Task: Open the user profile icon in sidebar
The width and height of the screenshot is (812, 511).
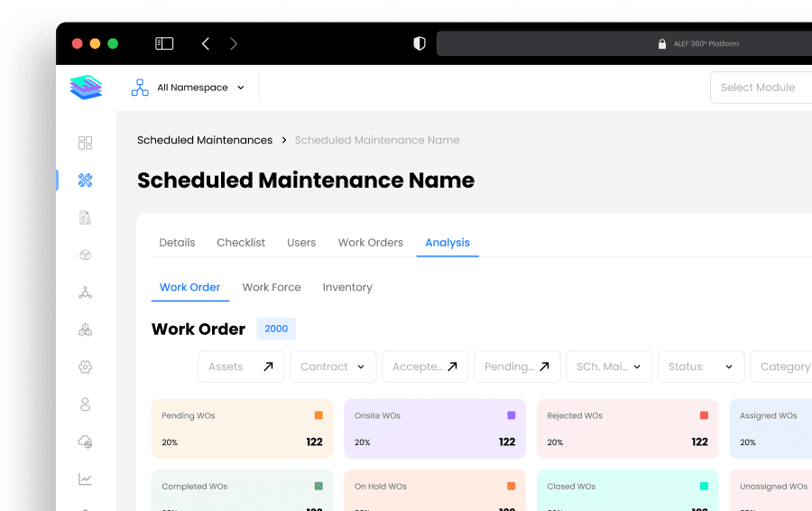Action: point(86,404)
